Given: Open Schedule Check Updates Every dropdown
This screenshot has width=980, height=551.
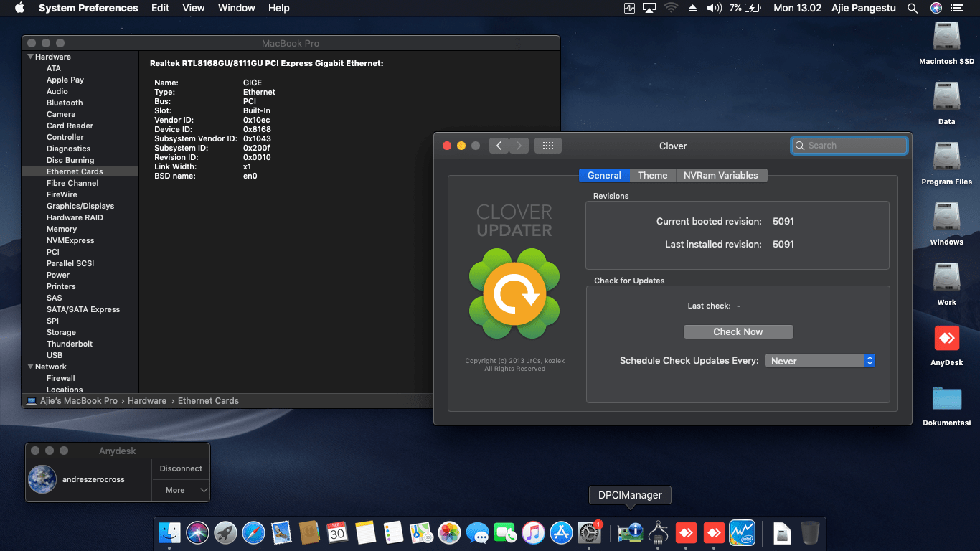Looking at the screenshot, I should tap(821, 361).
